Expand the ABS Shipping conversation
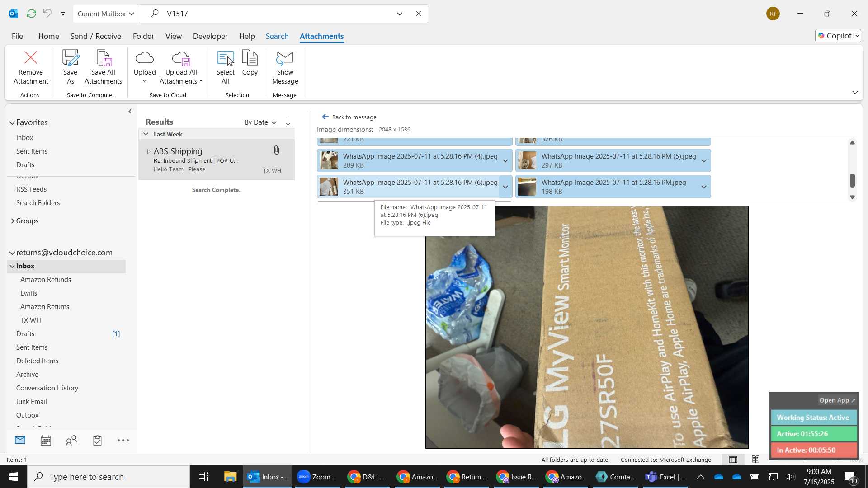The image size is (868, 488). click(x=148, y=151)
